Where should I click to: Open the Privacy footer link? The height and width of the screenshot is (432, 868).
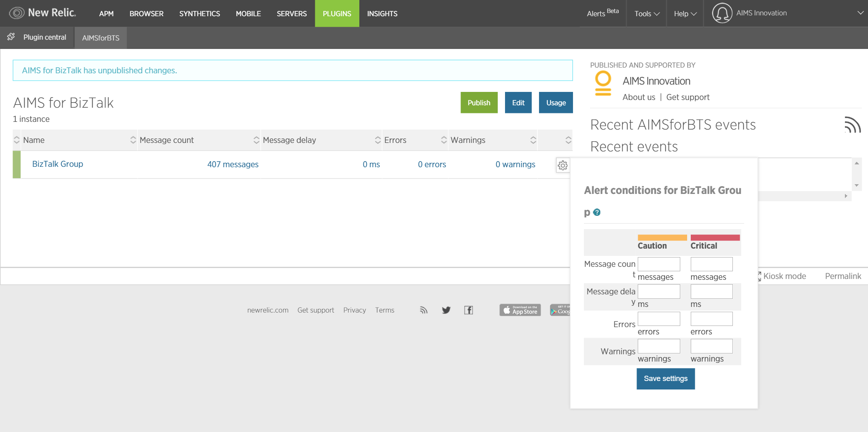point(354,310)
